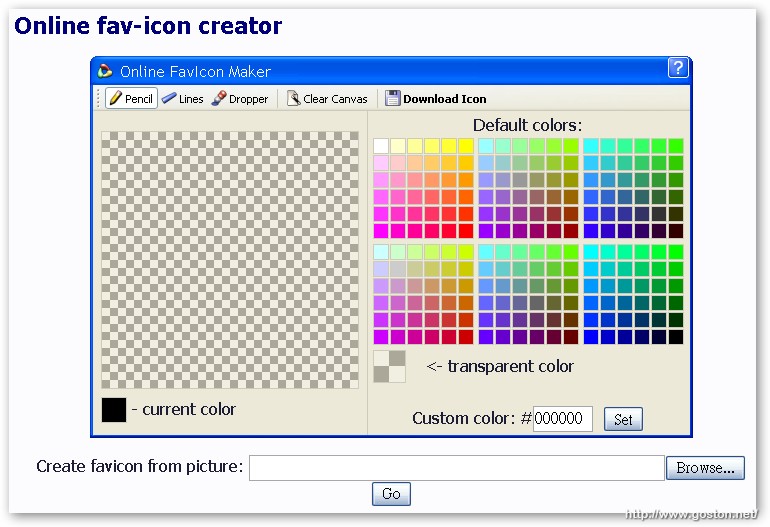Click the black current color box
This screenshot has width=770, height=527.
coord(114,410)
